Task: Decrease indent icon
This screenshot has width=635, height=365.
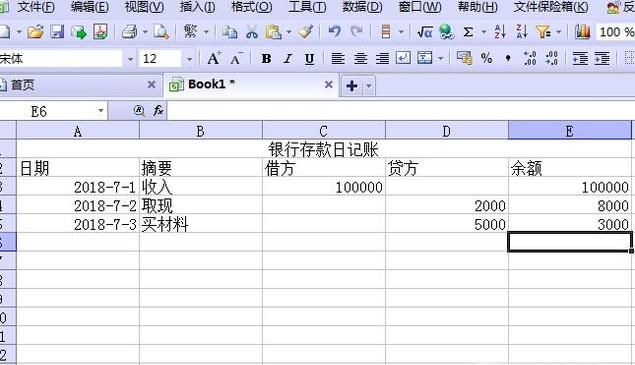Action: click(x=580, y=59)
